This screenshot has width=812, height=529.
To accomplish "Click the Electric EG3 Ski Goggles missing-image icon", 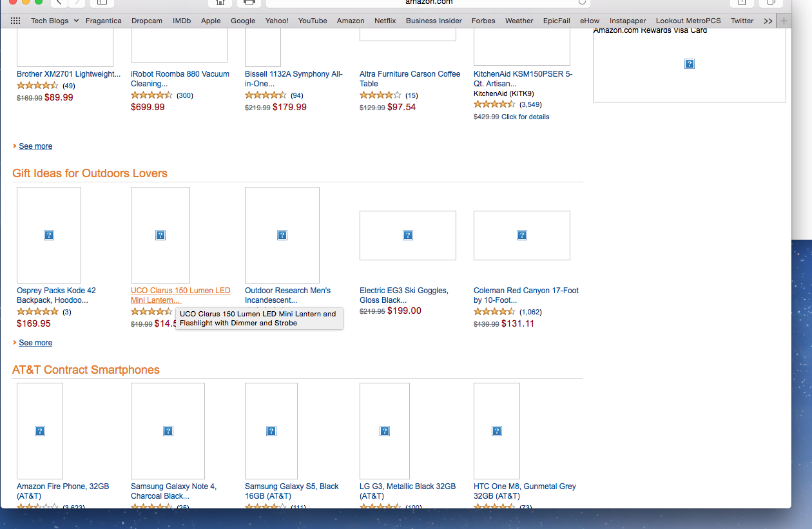I will (x=408, y=235).
